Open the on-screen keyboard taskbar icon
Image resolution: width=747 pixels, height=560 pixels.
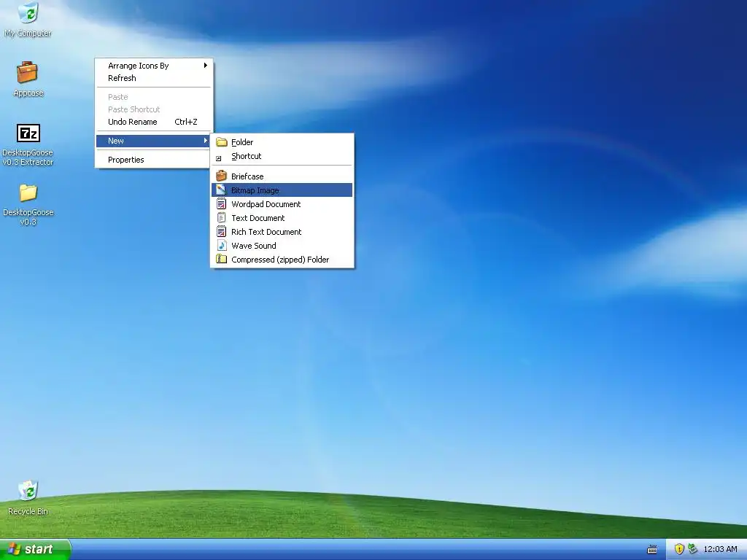652,550
